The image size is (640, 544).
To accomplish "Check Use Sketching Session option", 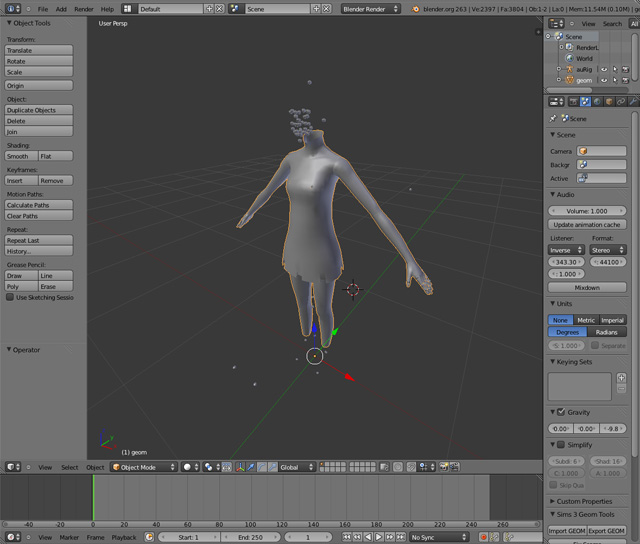I will pyautogui.click(x=10, y=297).
